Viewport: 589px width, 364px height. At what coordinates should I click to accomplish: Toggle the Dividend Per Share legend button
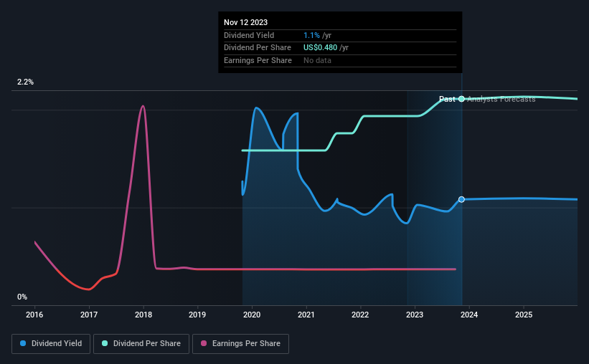click(x=141, y=344)
